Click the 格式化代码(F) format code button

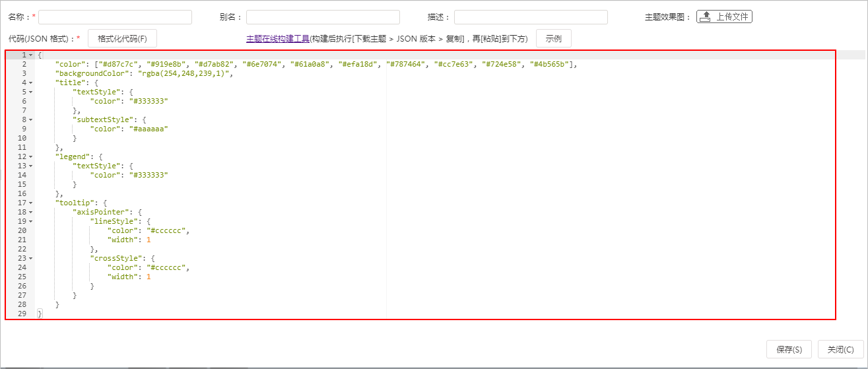point(122,39)
